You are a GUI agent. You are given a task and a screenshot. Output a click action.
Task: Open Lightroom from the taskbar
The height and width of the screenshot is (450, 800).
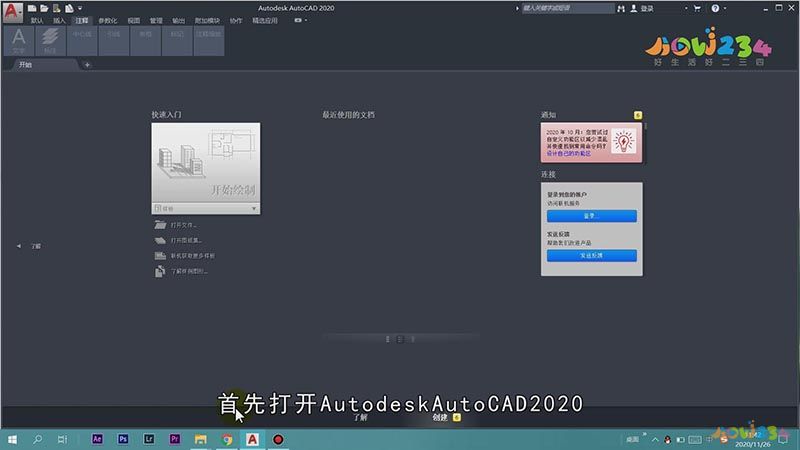149,439
